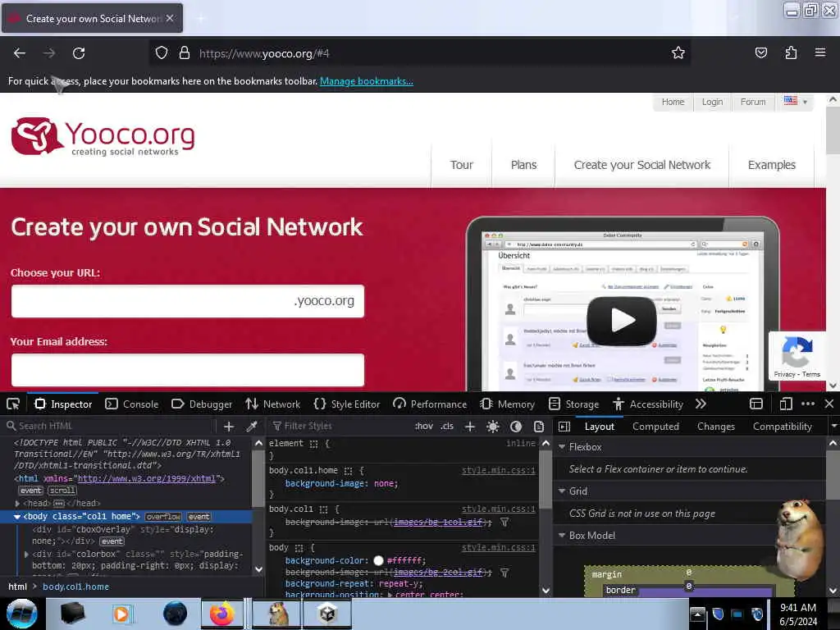Screen dimensions: 840x630
Task: Toggle print media simulation icon
Action: (x=539, y=427)
